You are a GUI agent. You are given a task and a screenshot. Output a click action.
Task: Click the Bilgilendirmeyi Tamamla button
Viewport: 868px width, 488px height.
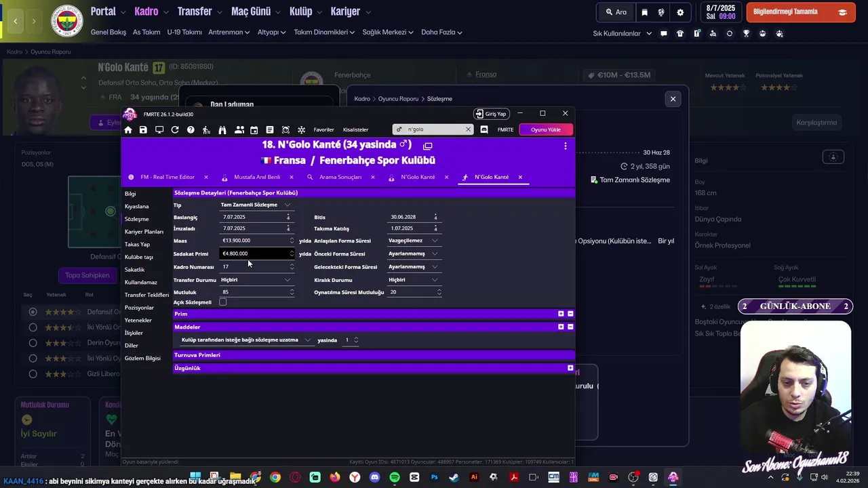(800, 12)
